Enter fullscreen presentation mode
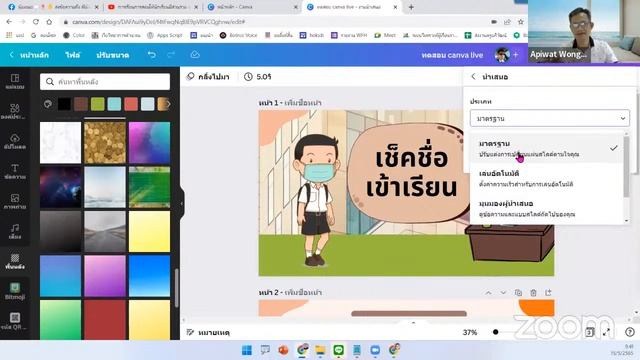Image resolution: width=640 pixels, height=360 pixels. 607,332
